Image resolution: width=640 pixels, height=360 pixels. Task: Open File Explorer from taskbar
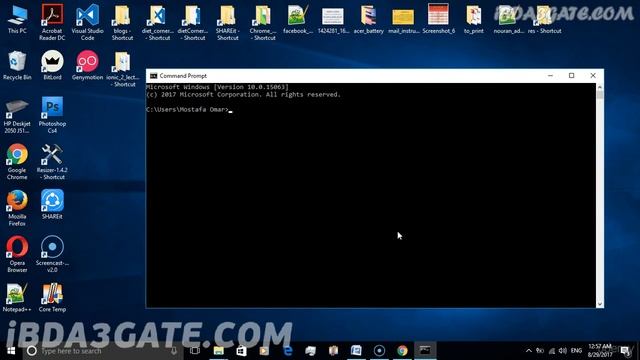coord(218,351)
